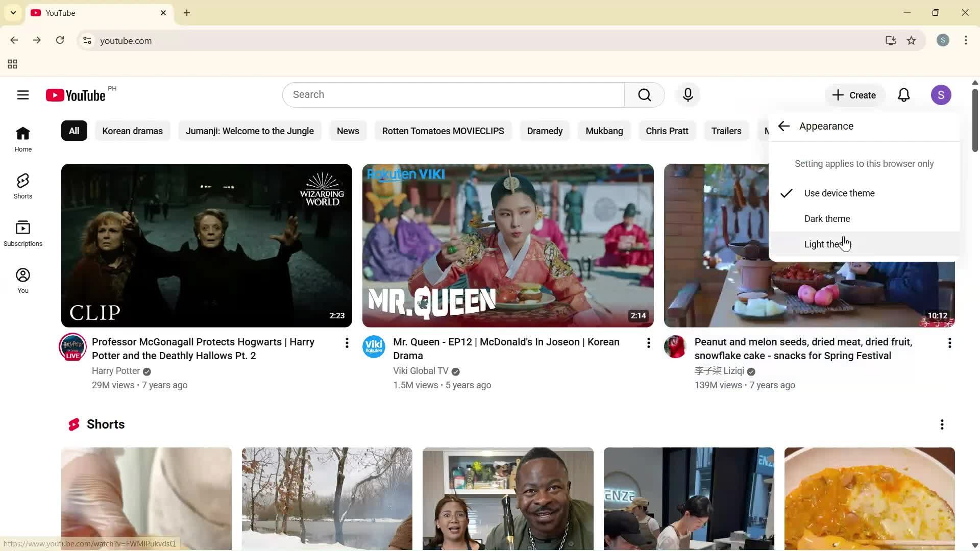Open the Viki Global TV channel
Viewport: 980px width, 551px height.
tap(420, 371)
